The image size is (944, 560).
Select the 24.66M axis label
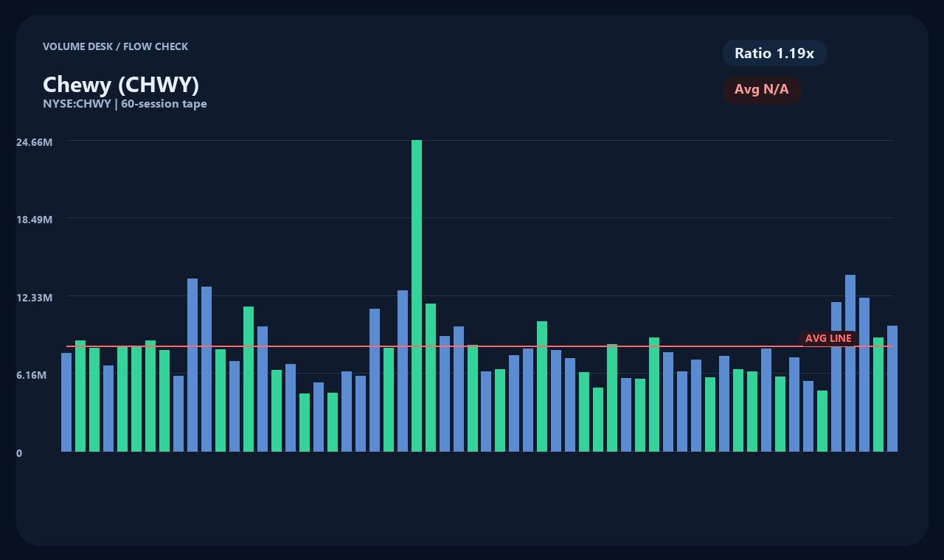pos(35,141)
